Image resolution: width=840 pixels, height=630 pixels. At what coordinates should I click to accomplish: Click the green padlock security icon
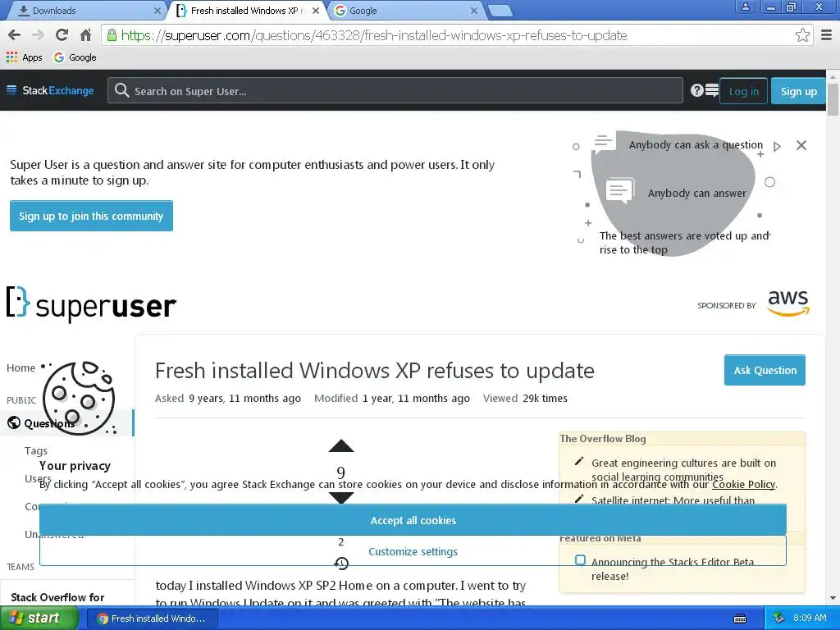click(x=112, y=35)
